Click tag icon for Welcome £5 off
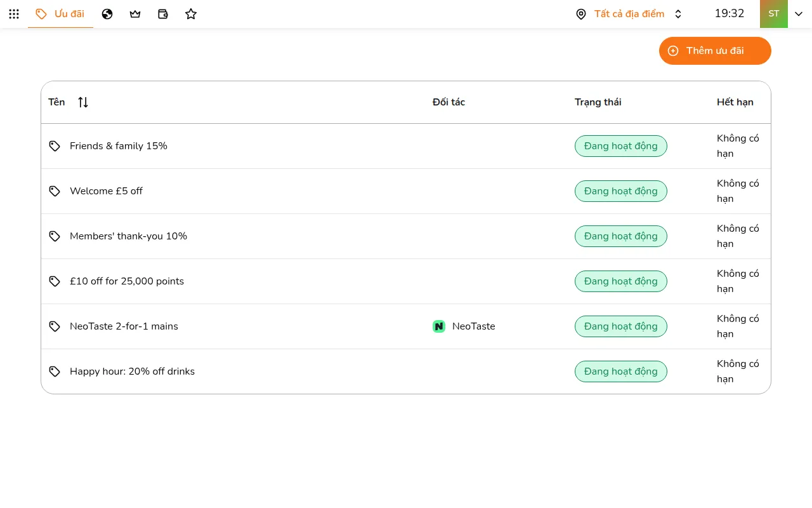Screen dimensions: 812x508 pyautogui.click(x=55, y=191)
